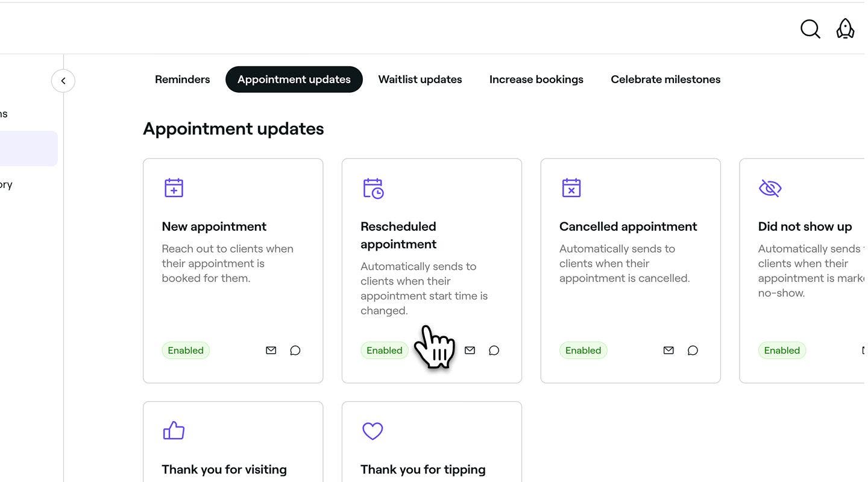Click the Cancelled appointment calendar-x icon
Screen dimensions: 868x482
point(571,188)
